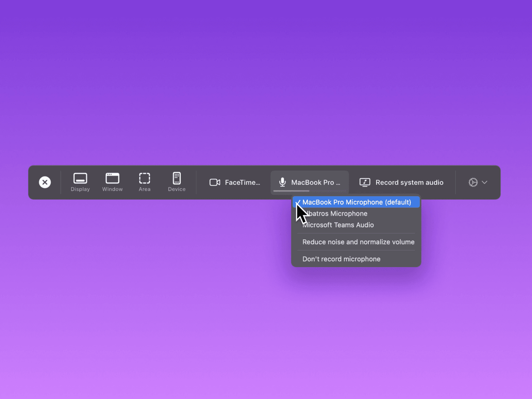
Task: Enable Reduce noise and normalize volume
Action: pyautogui.click(x=358, y=242)
